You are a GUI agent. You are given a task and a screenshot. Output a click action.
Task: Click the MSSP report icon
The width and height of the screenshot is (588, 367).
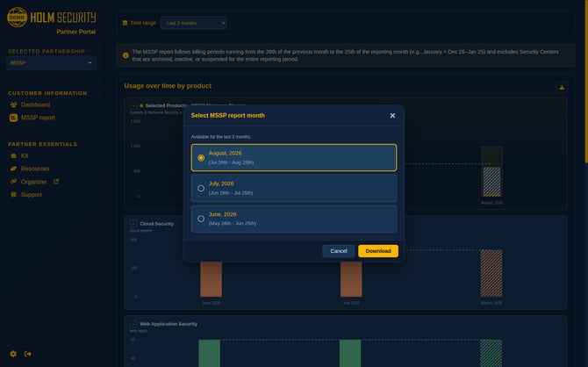point(13,118)
